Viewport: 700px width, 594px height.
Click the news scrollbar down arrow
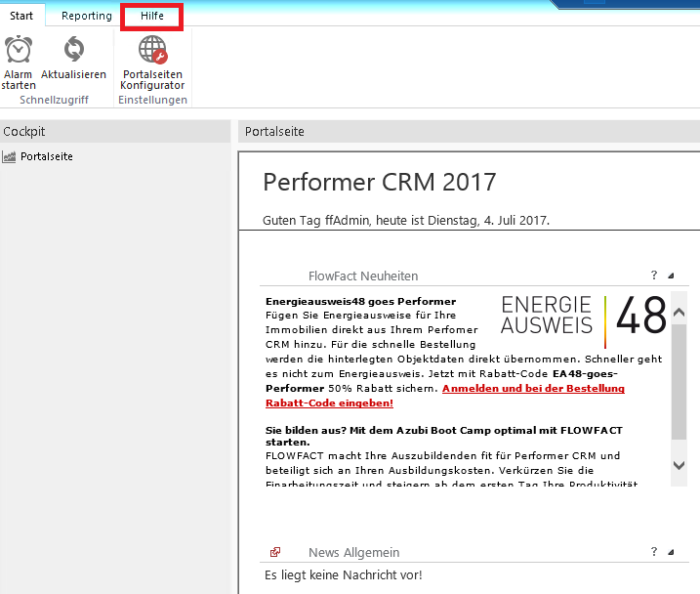tap(679, 465)
